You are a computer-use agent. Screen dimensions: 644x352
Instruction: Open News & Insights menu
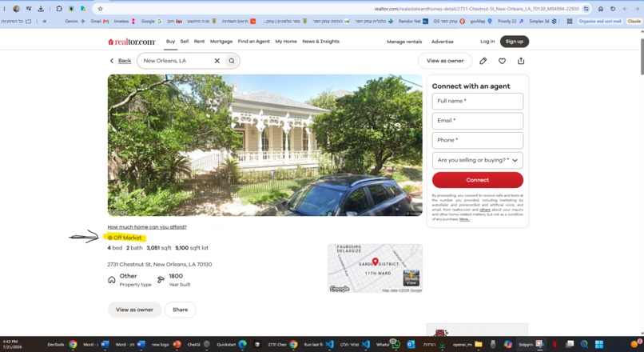[320, 42]
